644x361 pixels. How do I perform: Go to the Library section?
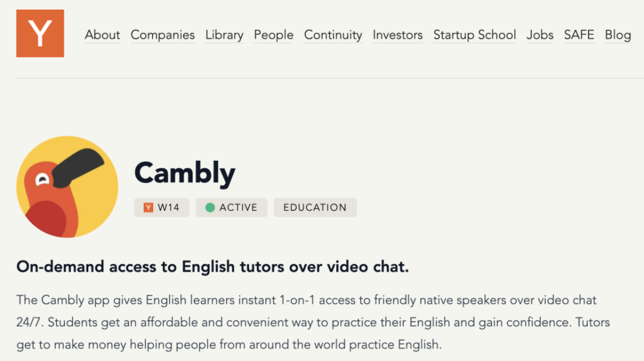[224, 35]
